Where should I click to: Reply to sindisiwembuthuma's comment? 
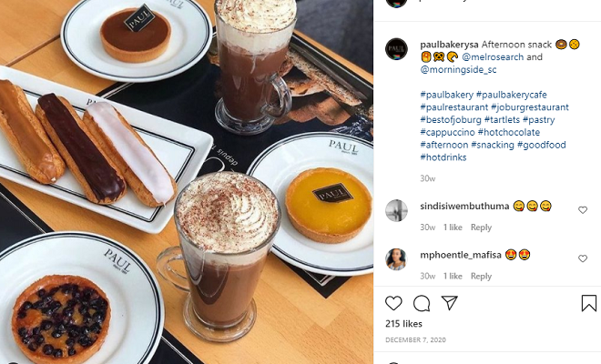point(481,227)
